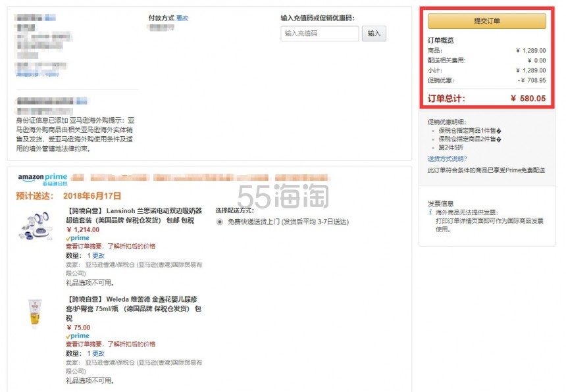Viewport: 566px width, 392px height.
Task: Click the 提交订单 submit order button
Action: pyautogui.click(x=486, y=21)
